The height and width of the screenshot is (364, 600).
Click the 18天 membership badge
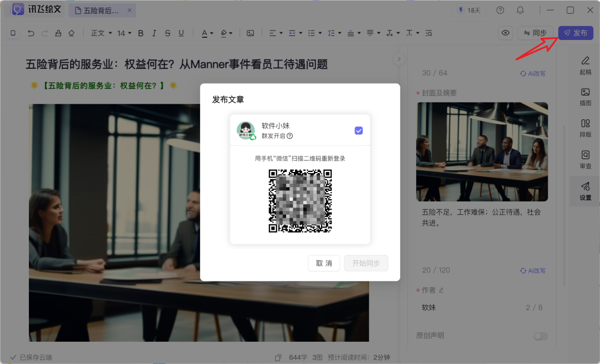[x=469, y=11]
